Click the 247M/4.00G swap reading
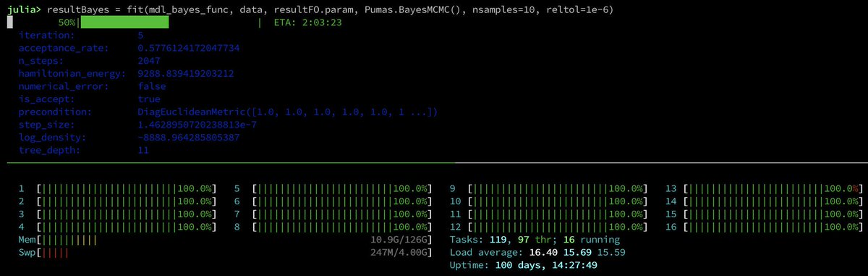This screenshot has height=276, width=868. (x=399, y=252)
